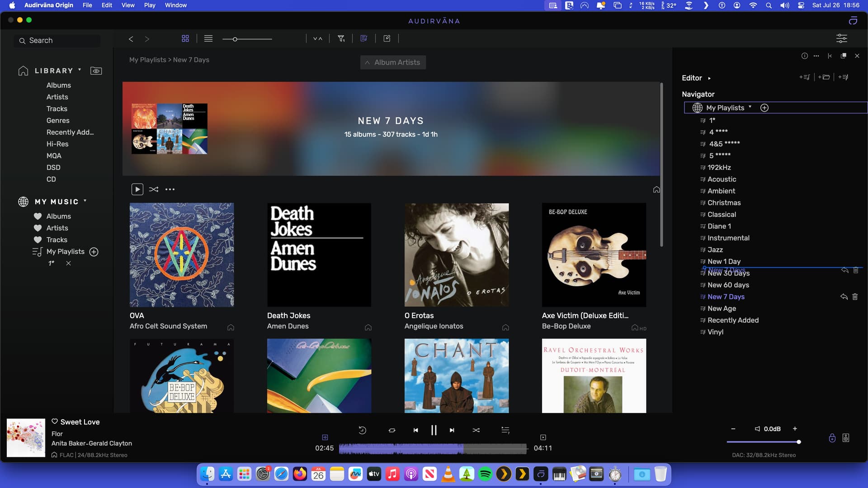Viewport: 868px width, 488px height.
Task: Open the filter funnel icon
Action: 341,38
